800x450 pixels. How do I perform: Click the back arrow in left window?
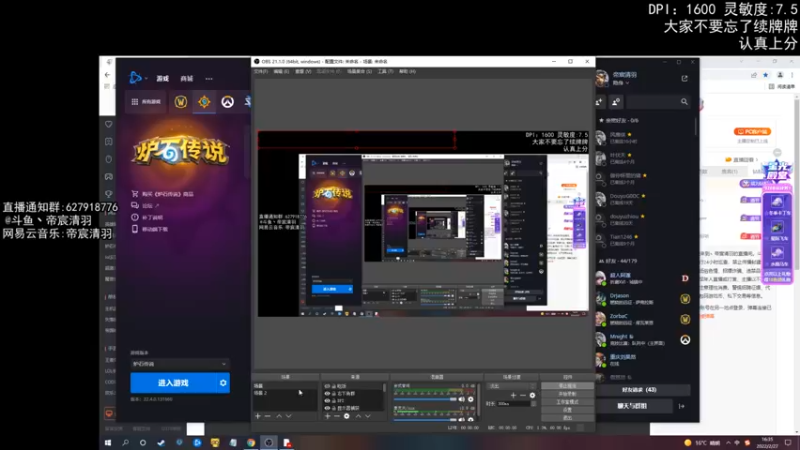coord(107,74)
